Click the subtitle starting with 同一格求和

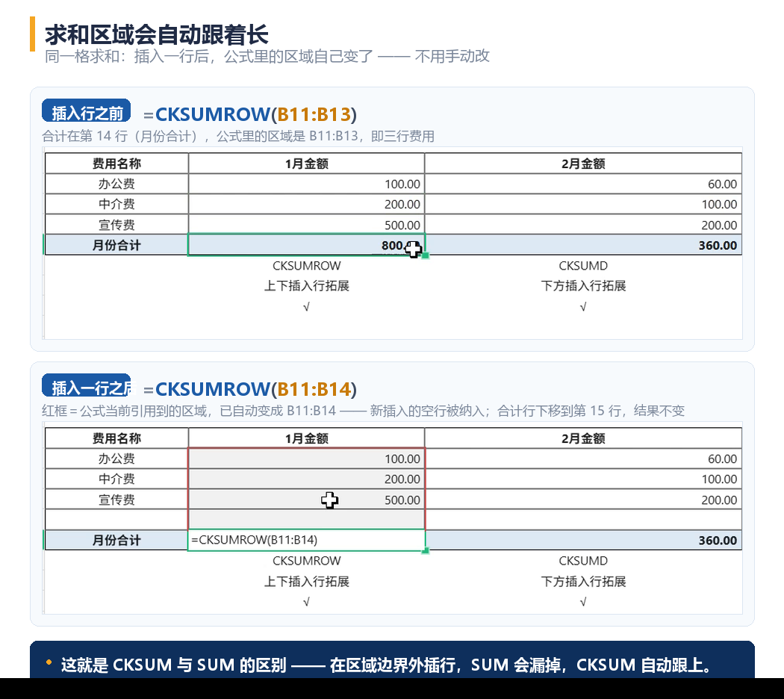267,57
